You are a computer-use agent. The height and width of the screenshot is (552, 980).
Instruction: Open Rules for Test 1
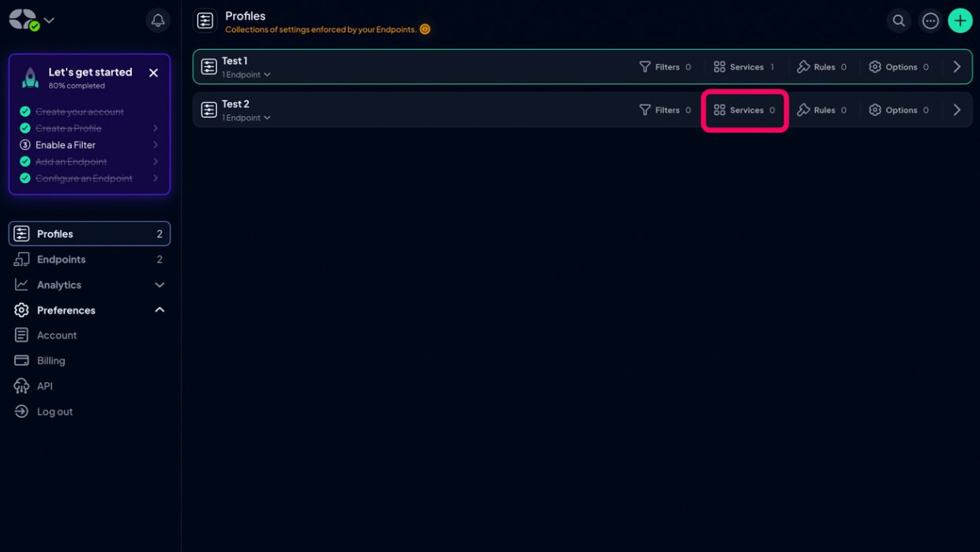(x=822, y=67)
